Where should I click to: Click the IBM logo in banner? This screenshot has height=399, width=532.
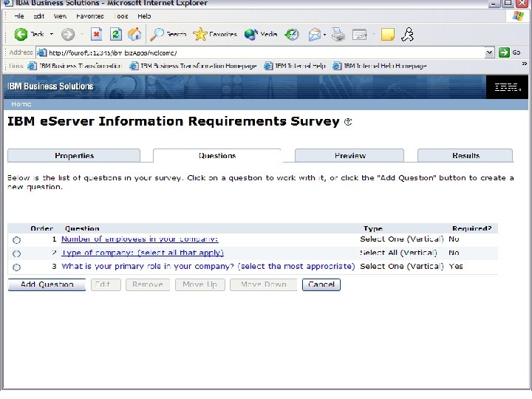(507, 87)
